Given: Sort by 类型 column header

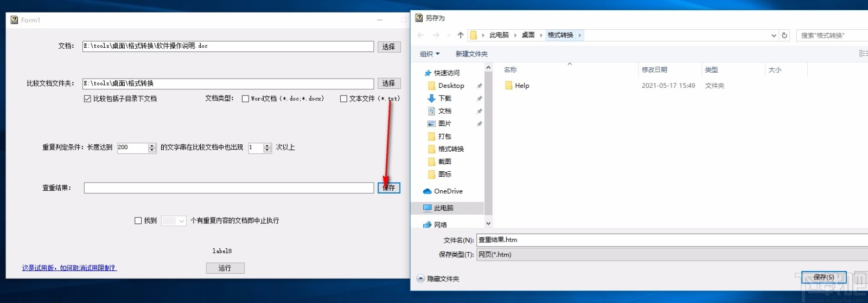Looking at the screenshot, I should coord(711,69).
